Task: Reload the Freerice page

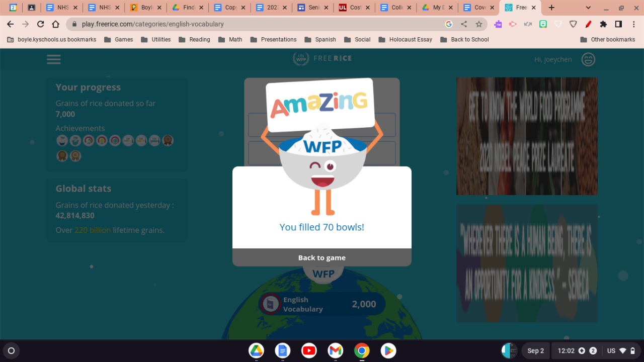Action: (x=41, y=24)
